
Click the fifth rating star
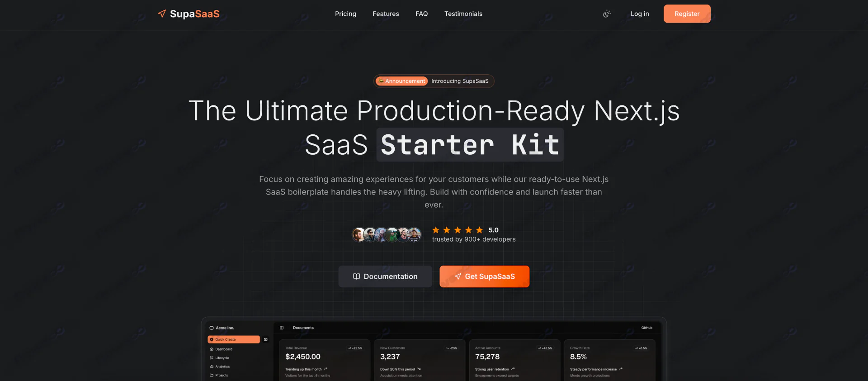479,230
